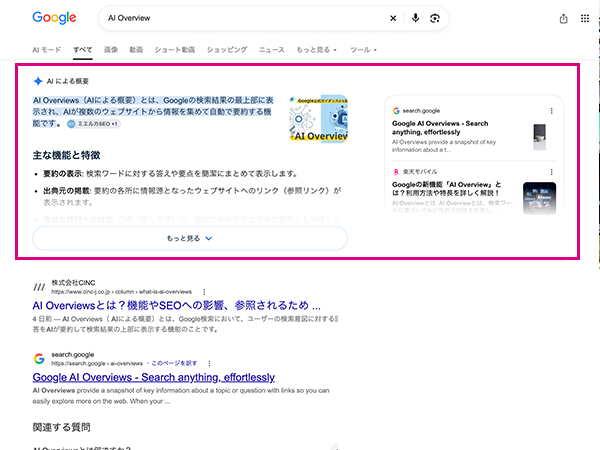Click the AI による概要 label
The height and width of the screenshot is (450, 600).
pos(68,81)
